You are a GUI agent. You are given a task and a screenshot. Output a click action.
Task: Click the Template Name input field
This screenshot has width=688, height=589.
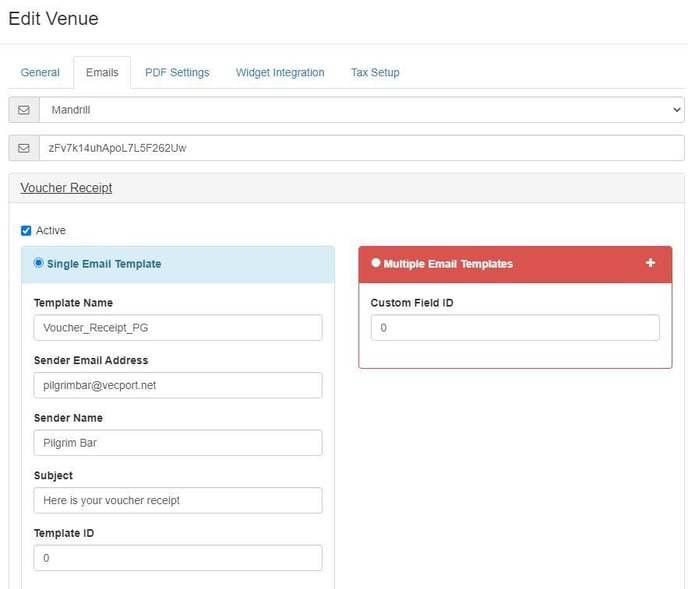click(x=178, y=328)
